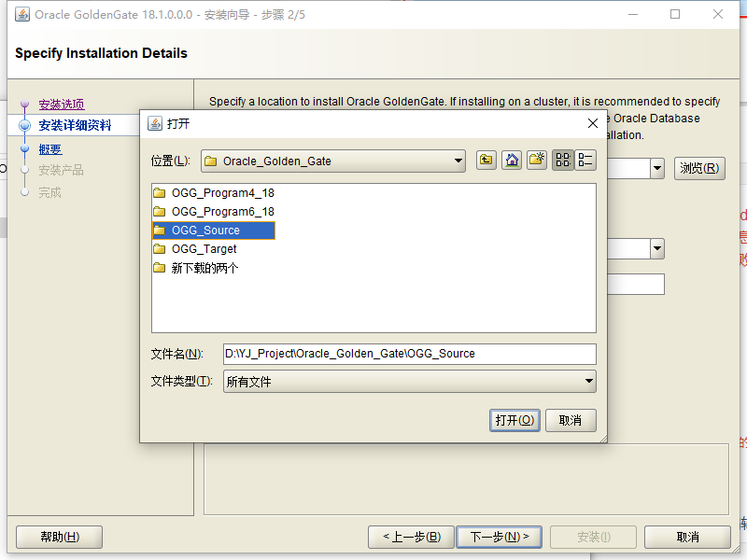Create new folder icon in dialog
The width and height of the screenshot is (747, 560).
pyautogui.click(x=537, y=160)
